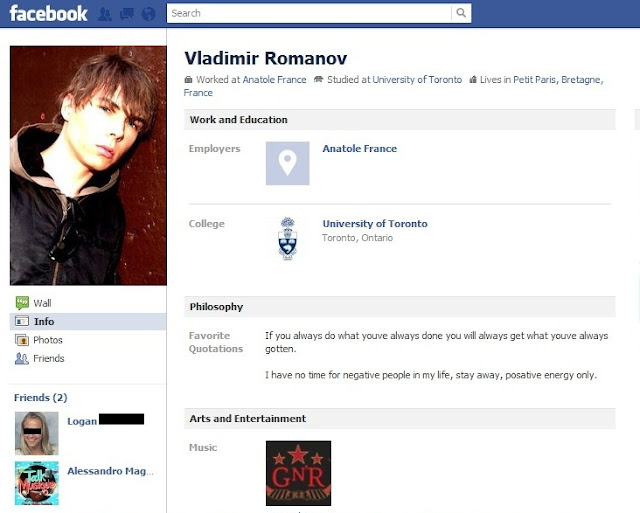Image resolution: width=640 pixels, height=513 pixels.
Task: Open the friend requests icon
Action: tap(105, 14)
